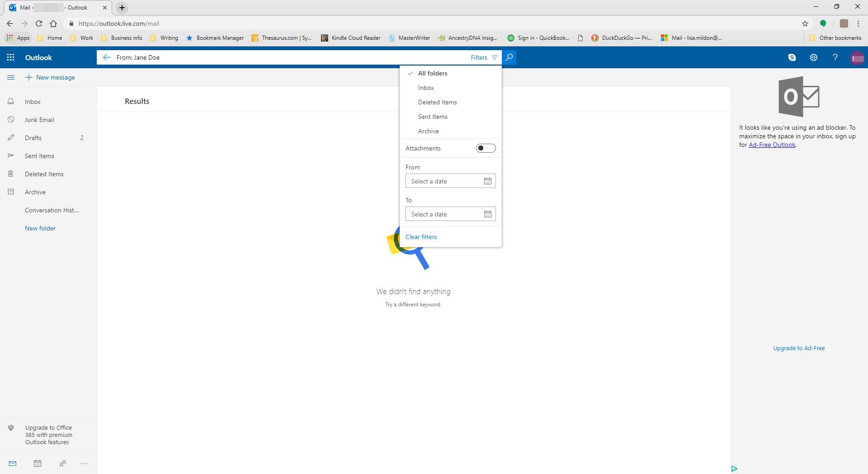Open Junk Email folder
Screen dimensions: 868x474
tap(48, 120)
